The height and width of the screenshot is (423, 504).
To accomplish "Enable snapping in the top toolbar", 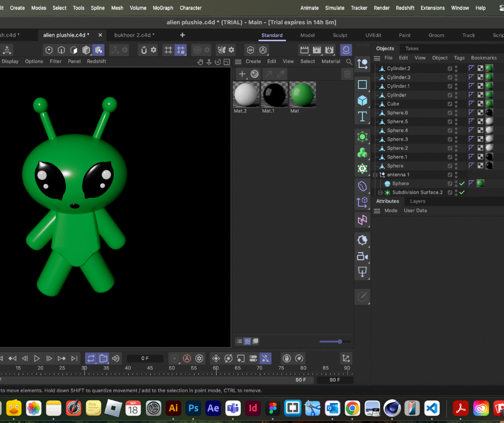I will click(143, 49).
